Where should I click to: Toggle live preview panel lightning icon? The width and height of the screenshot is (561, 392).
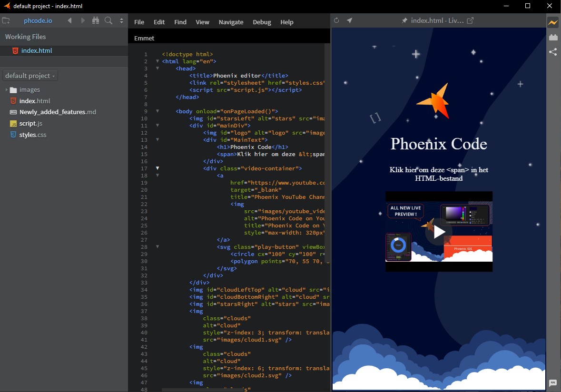(x=553, y=22)
